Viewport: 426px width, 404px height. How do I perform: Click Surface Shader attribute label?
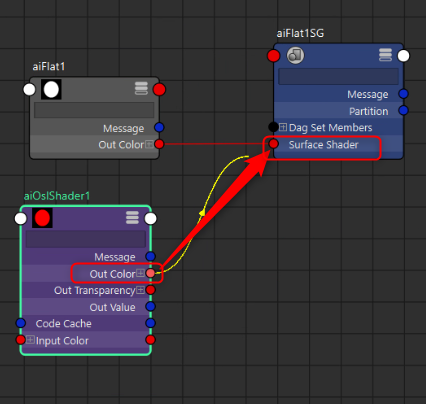(x=323, y=145)
